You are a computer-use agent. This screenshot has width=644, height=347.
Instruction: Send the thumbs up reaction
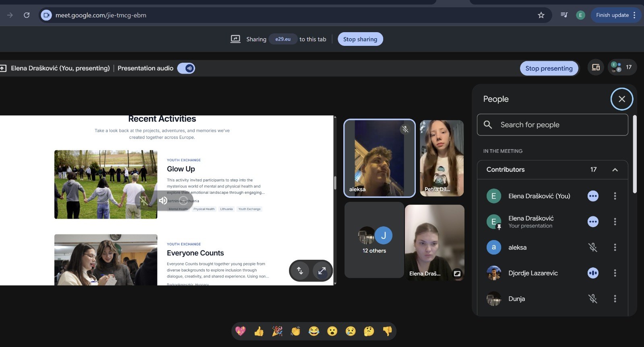(x=259, y=331)
